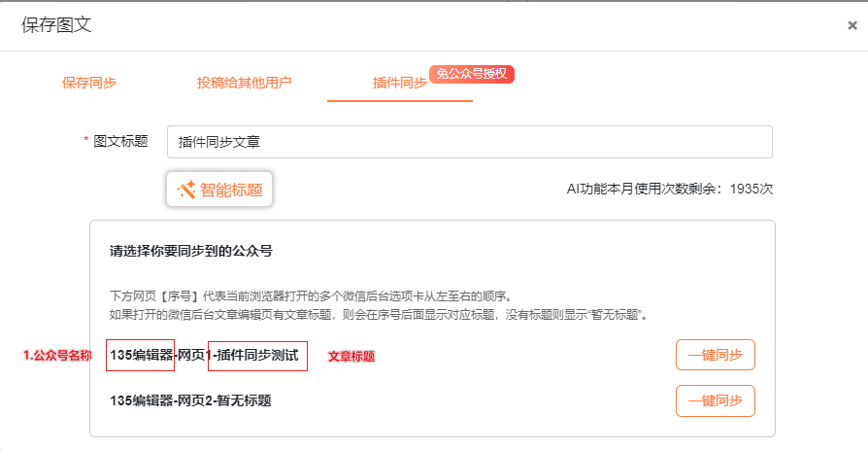Viewport: 868px width, 451px height.
Task: Click the 如果打开的微信后台 description line
Action: [x=378, y=315]
